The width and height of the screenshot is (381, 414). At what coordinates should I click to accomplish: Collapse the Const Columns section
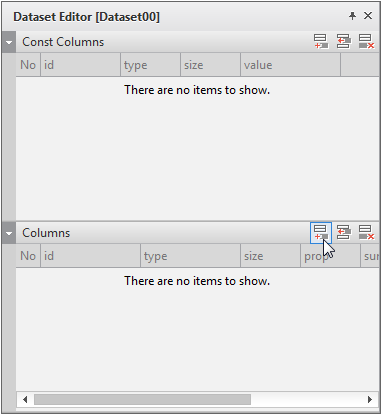click(x=9, y=42)
